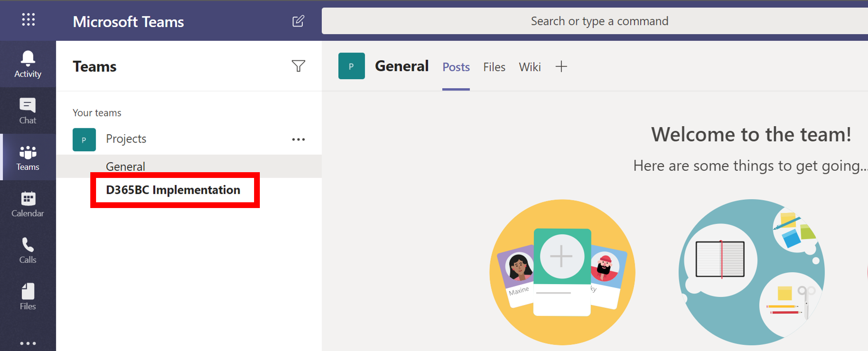Open the Activity feed
This screenshot has width=868, height=351.
coord(28,64)
